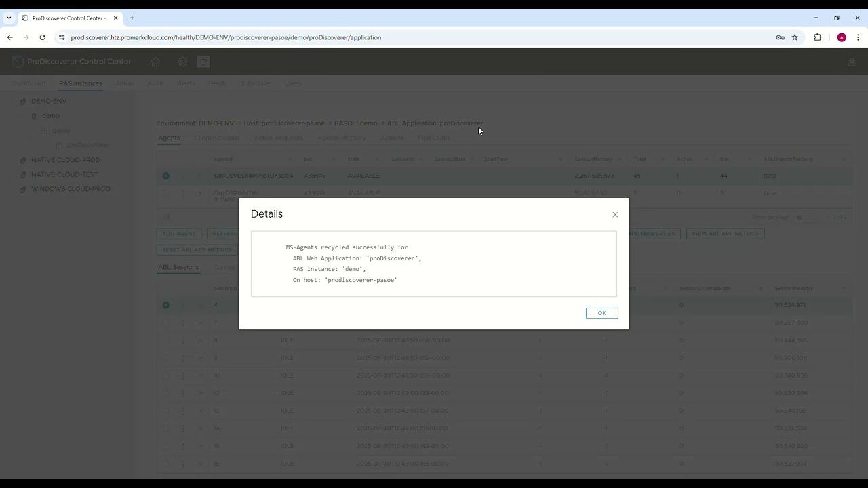Switch to the PAS Instances tab
Viewport: 868px width, 488px height.
(x=81, y=83)
